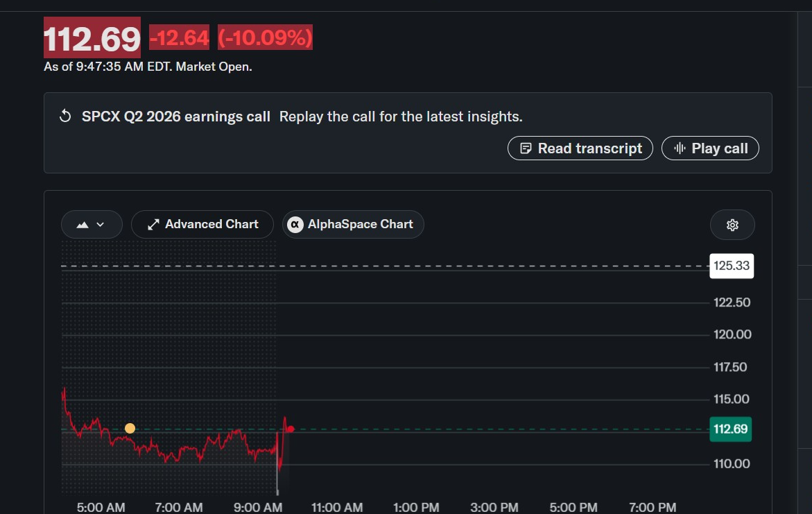Click the 7:00 PM time axis label
Viewport: 812px width, 514px height.
pos(653,507)
